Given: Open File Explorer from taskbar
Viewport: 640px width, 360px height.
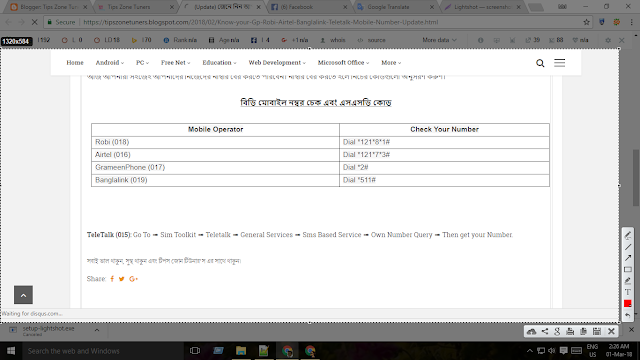Looking at the screenshot, I should click(x=241, y=351).
